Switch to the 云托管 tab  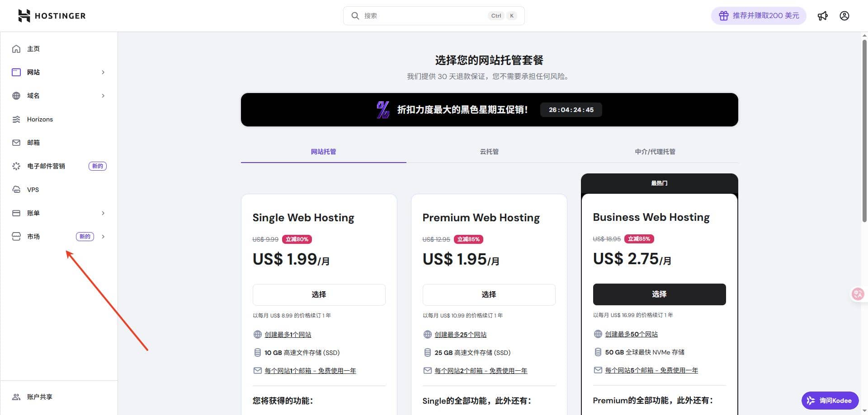point(489,152)
